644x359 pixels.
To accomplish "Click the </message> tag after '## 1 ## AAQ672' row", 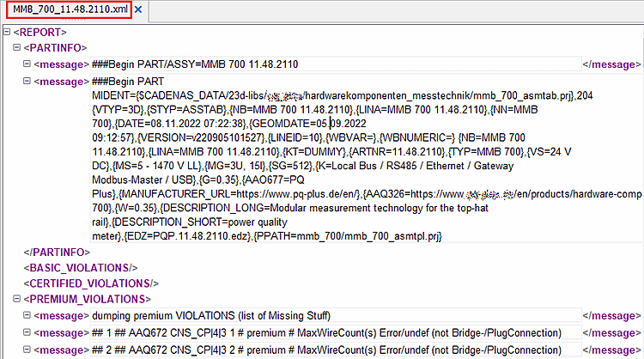I will 611,333.
